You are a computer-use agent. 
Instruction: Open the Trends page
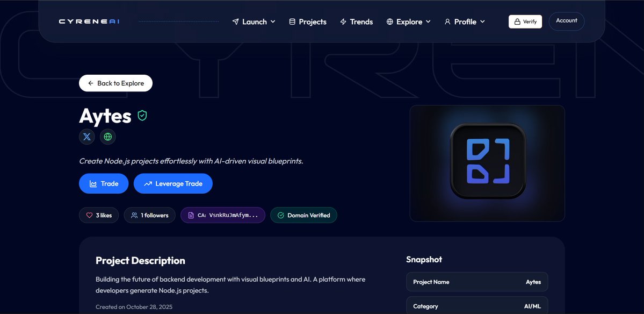pos(357,22)
